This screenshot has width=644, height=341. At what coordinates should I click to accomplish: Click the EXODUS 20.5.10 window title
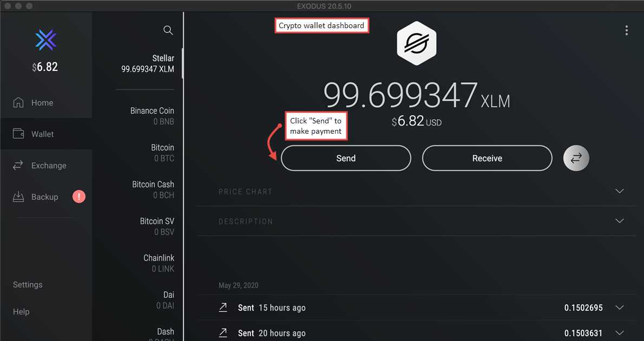tap(324, 6)
